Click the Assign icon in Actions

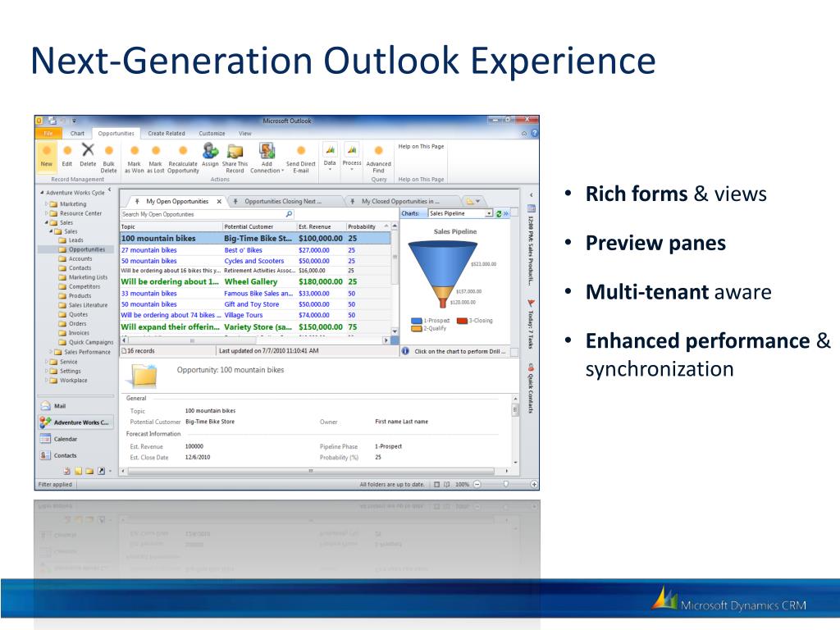click(210, 151)
